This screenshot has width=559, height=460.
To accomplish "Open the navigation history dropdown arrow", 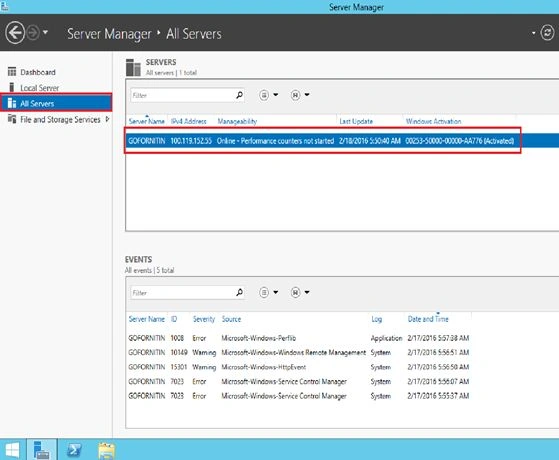I will pos(45,32).
